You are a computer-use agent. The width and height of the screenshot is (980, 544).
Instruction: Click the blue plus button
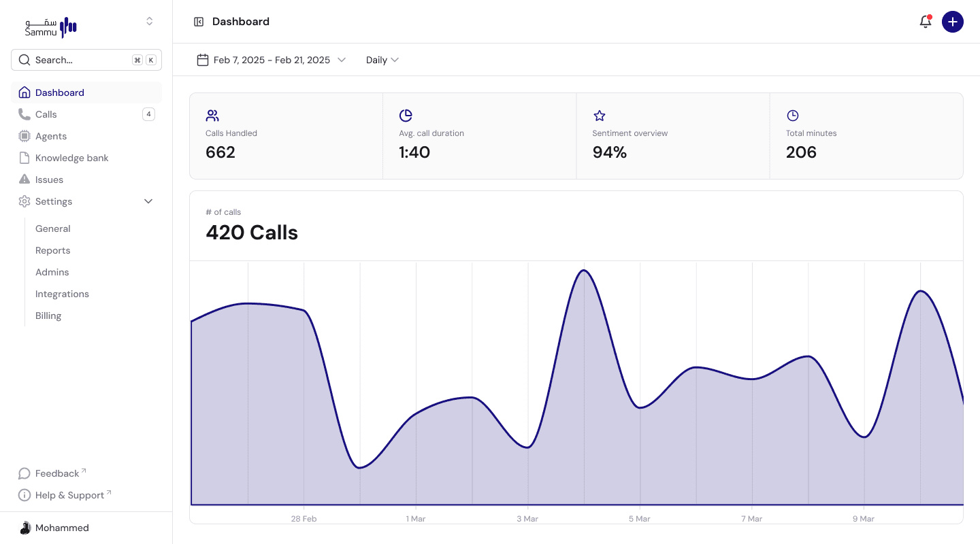(x=952, y=22)
